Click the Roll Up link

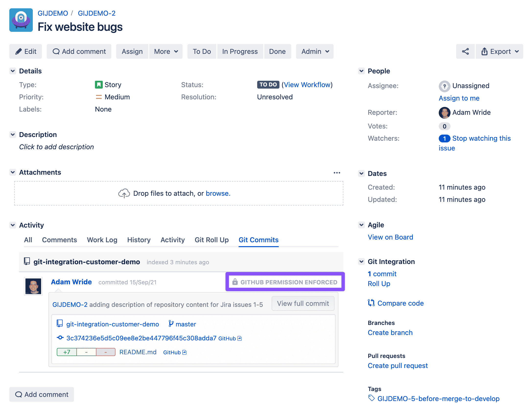379,284
